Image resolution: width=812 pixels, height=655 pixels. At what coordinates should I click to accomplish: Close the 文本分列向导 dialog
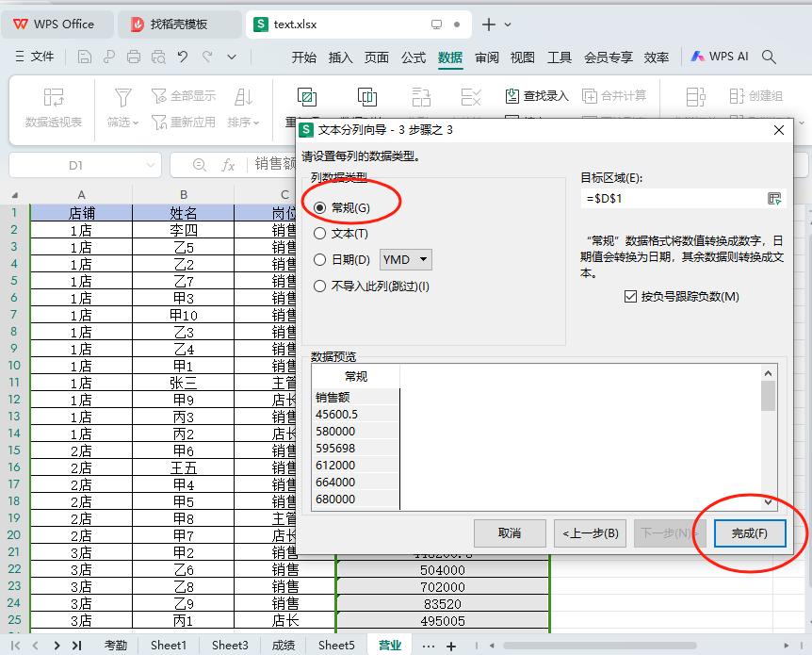(778, 130)
